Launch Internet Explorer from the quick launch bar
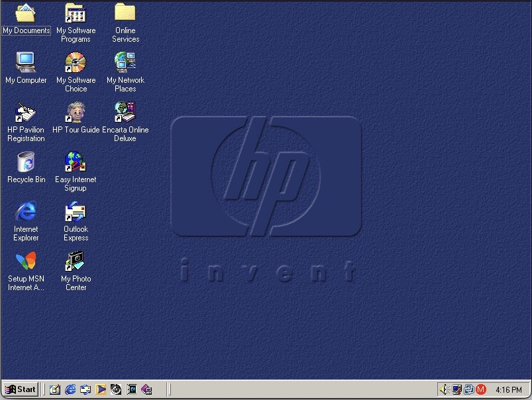532x400 pixels. point(70,389)
